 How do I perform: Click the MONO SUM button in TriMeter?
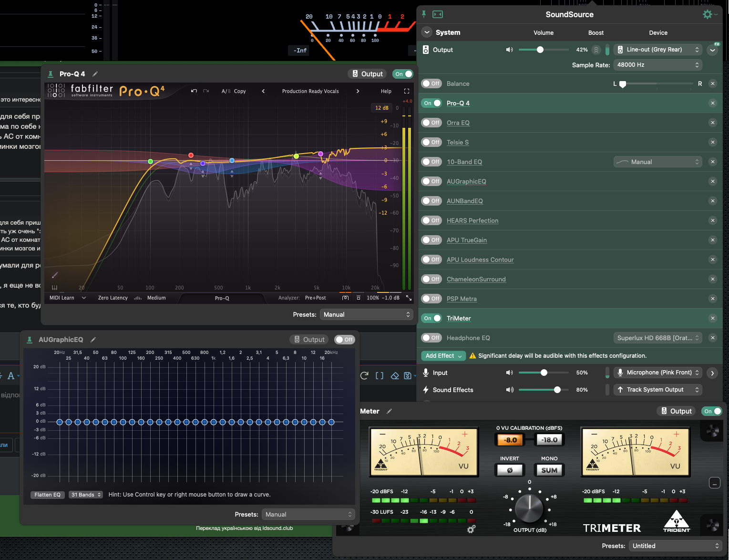(549, 470)
